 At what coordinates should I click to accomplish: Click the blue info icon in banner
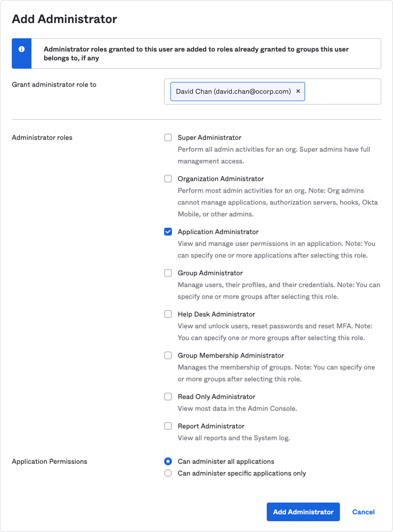[x=22, y=49]
